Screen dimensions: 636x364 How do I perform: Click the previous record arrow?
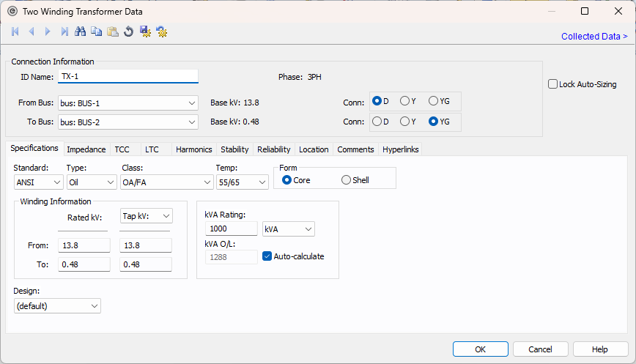32,31
